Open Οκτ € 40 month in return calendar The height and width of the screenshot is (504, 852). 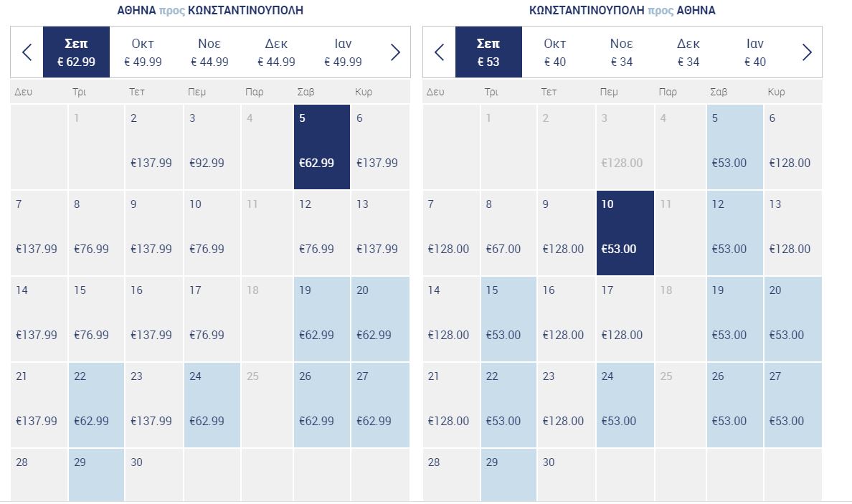coord(555,52)
